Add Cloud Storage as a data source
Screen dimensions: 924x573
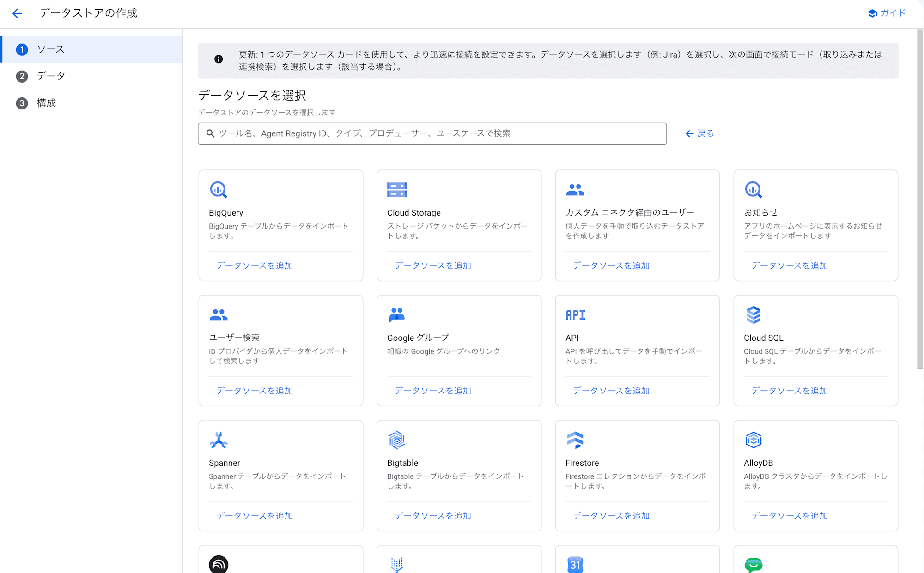point(433,265)
